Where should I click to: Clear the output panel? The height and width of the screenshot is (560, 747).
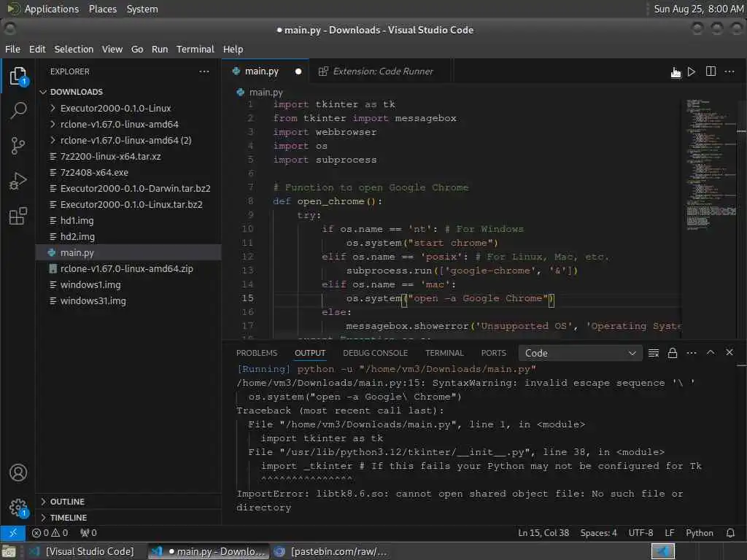(x=654, y=353)
